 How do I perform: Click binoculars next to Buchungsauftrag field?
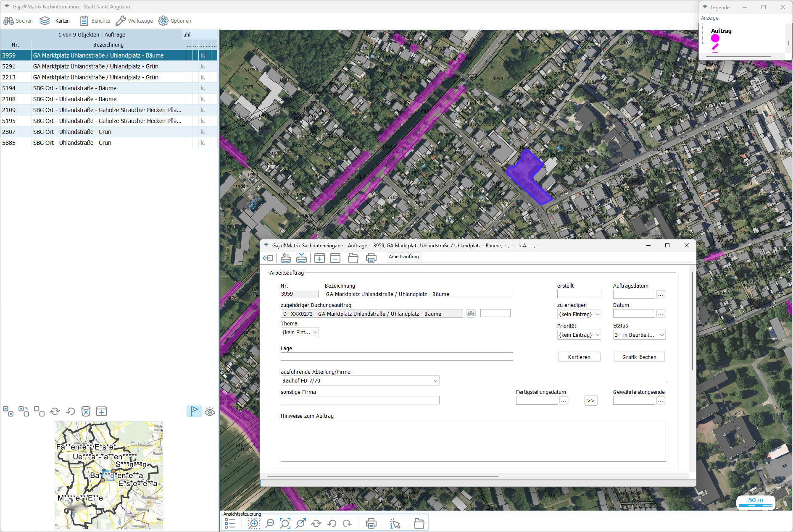click(471, 314)
